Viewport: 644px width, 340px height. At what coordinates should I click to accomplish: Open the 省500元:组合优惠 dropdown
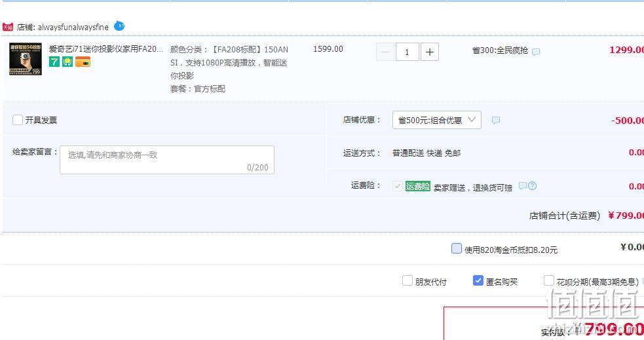[436, 120]
